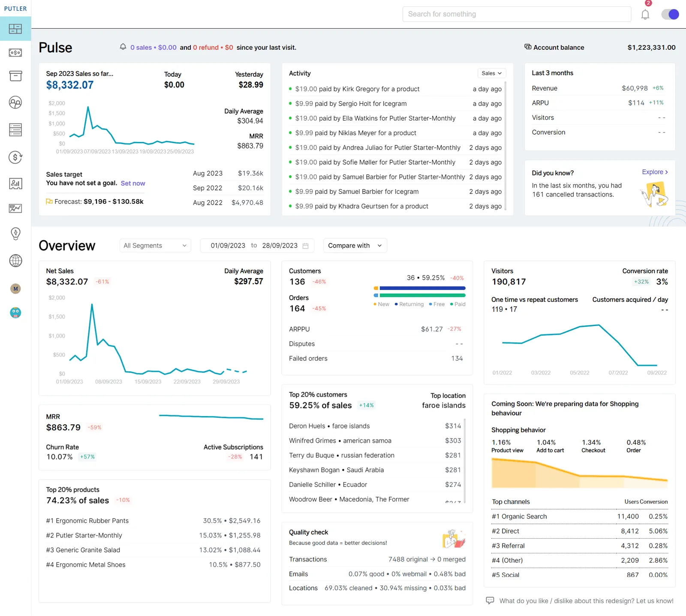
Task: Open the Products box icon in sidebar
Action: pyautogui.click(x=15, y=76)
